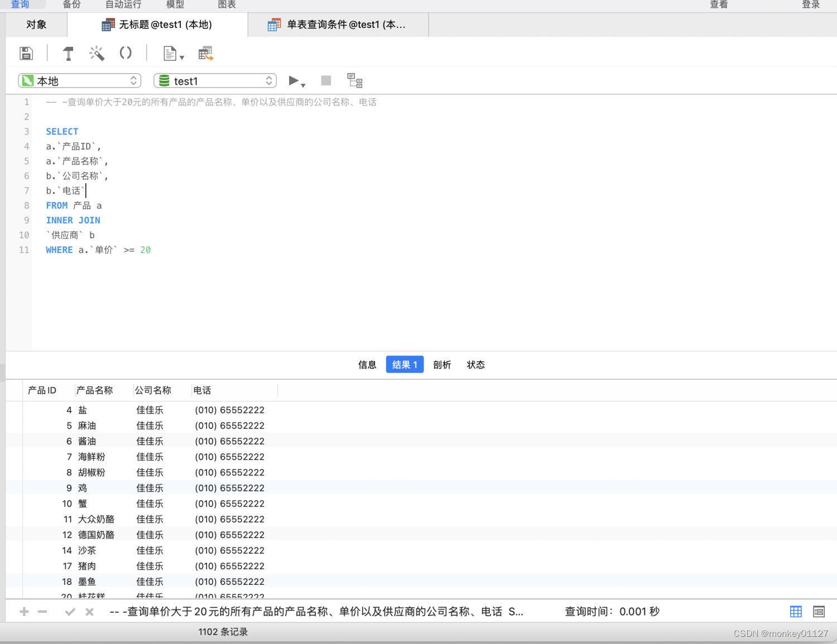Switch to form view icon

tap(819, 612)
